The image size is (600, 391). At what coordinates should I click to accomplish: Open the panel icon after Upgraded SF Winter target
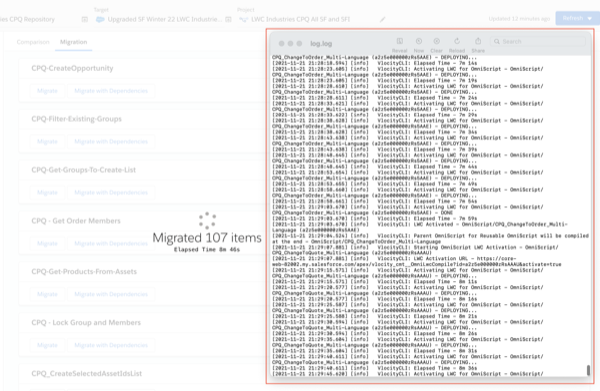[228, 19]
